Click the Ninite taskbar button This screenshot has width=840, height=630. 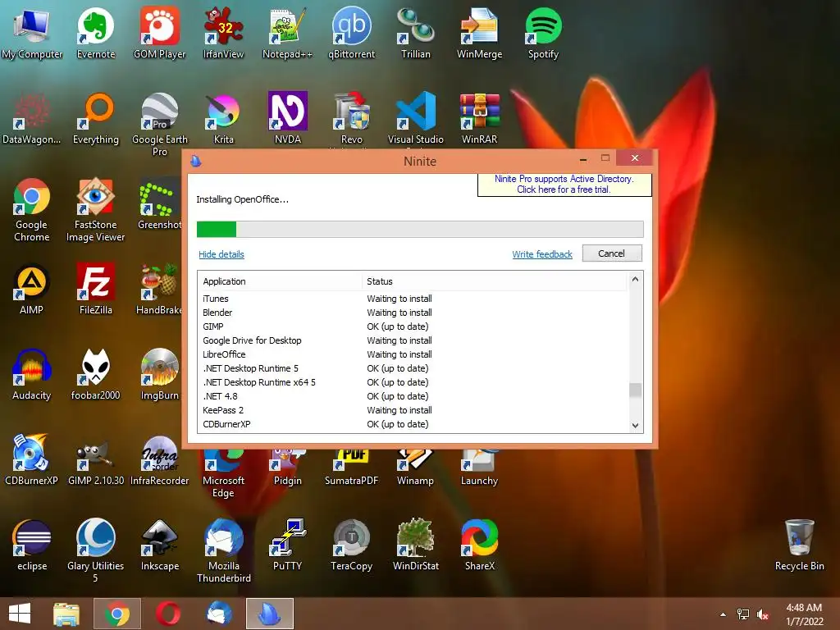coord(269,614)
